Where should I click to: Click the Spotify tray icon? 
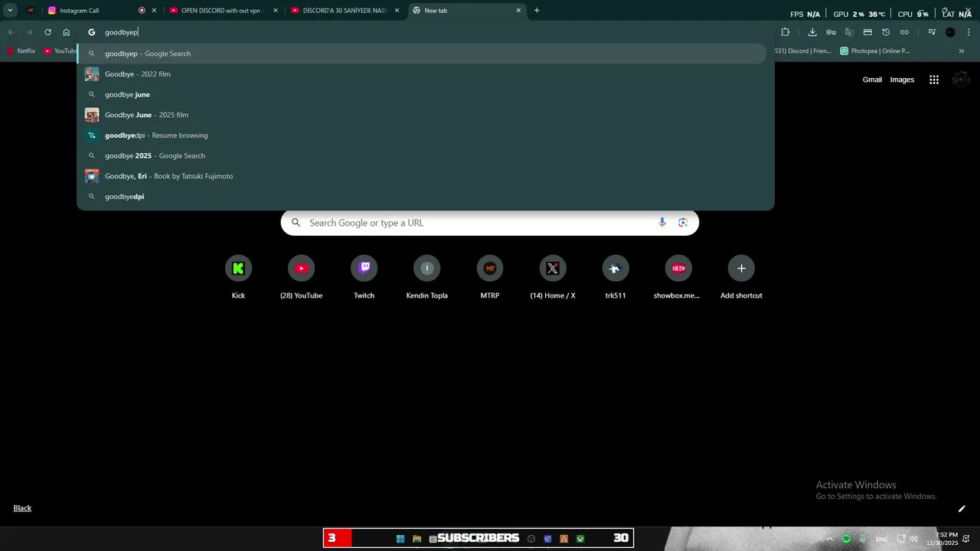point(846,539)
